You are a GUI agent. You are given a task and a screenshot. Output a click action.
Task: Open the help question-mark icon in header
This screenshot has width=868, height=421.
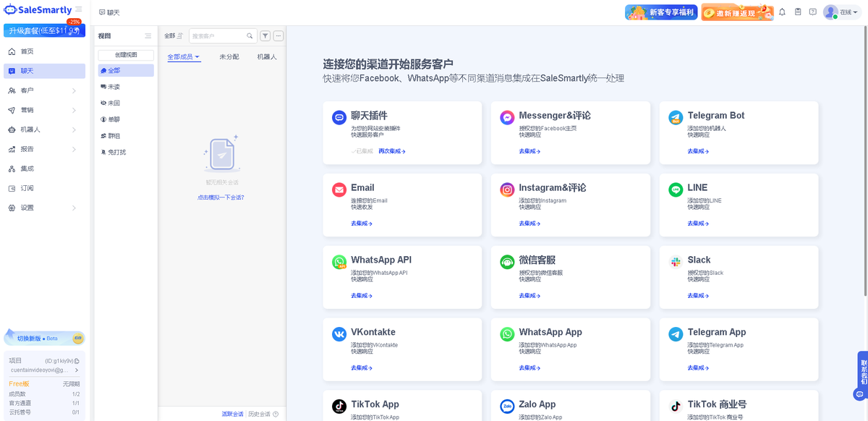813,12
